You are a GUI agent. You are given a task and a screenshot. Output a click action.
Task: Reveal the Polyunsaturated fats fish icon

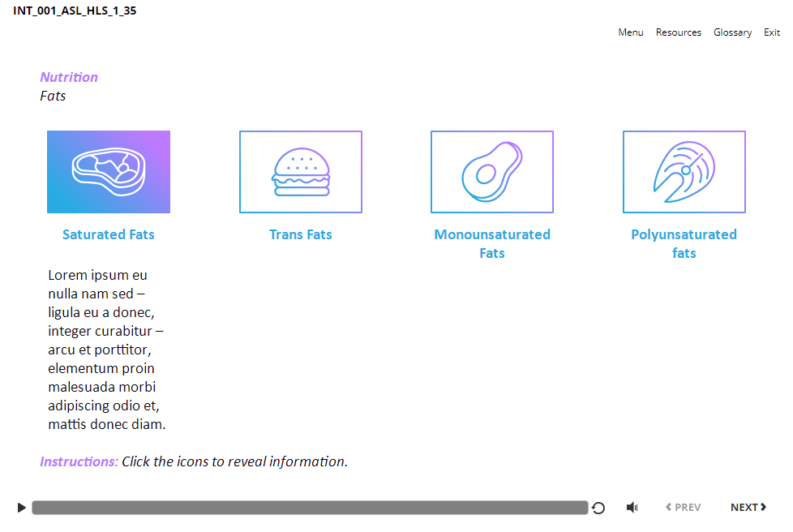684,172
